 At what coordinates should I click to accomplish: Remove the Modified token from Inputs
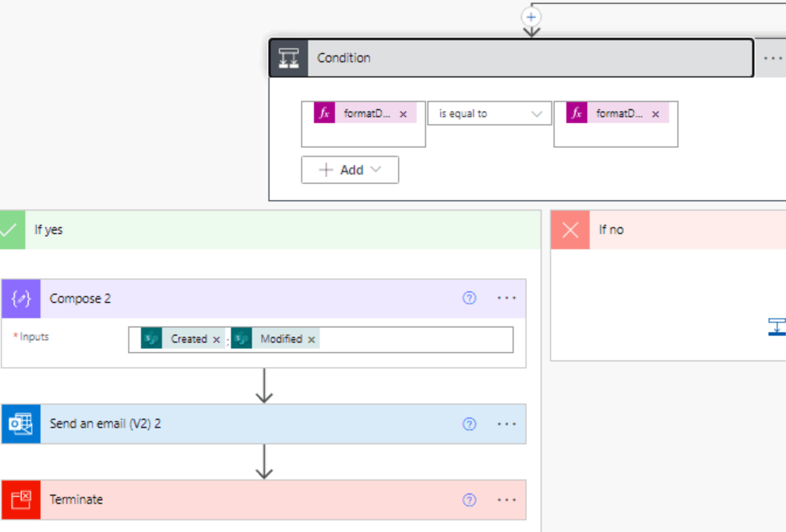[x=312, y=340]
